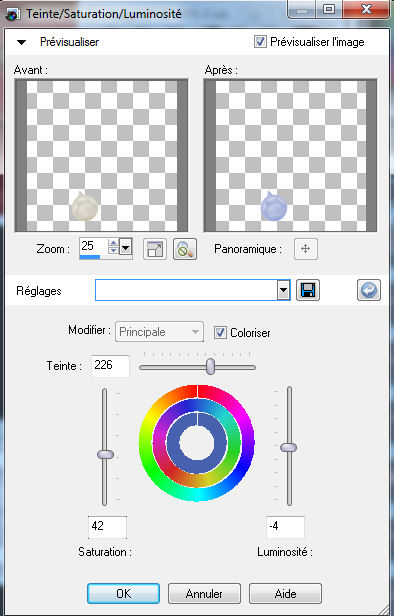Click the Saturation label

coord(105,552)
